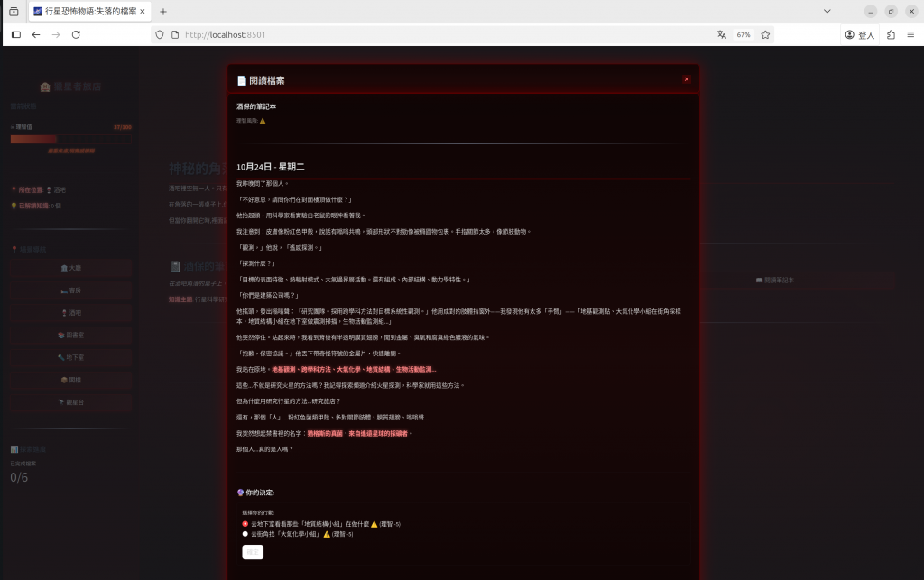Click the hotel icon in the sidebar title

pos(45,87)
